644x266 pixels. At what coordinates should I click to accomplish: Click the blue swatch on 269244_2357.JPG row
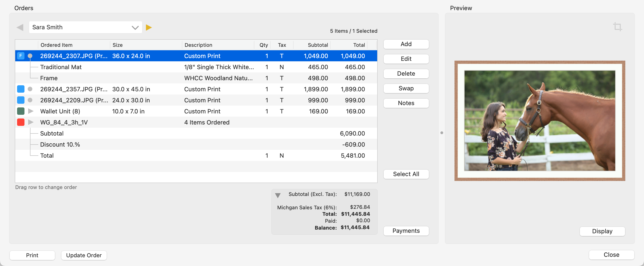click(x=21, y=89)
